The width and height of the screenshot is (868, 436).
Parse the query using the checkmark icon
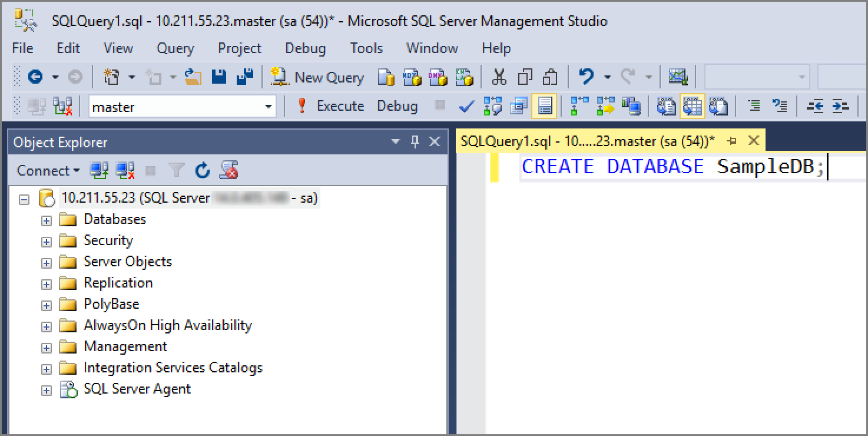click(466, 106)
